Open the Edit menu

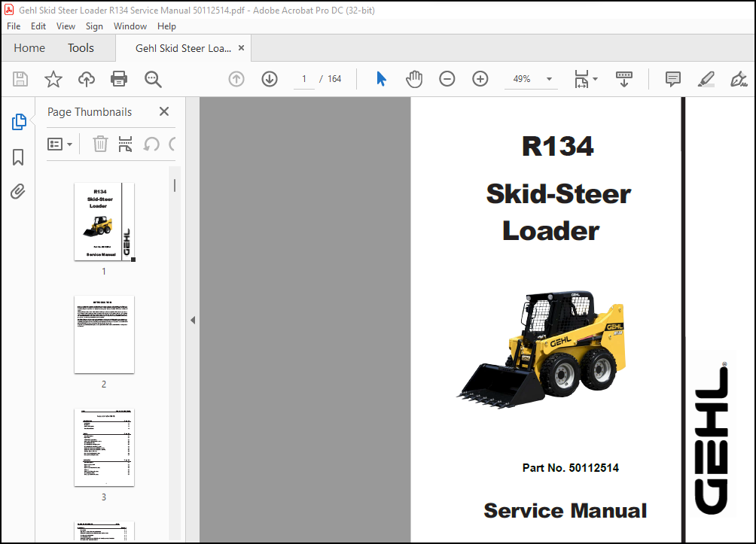click(x=38, y=26)
